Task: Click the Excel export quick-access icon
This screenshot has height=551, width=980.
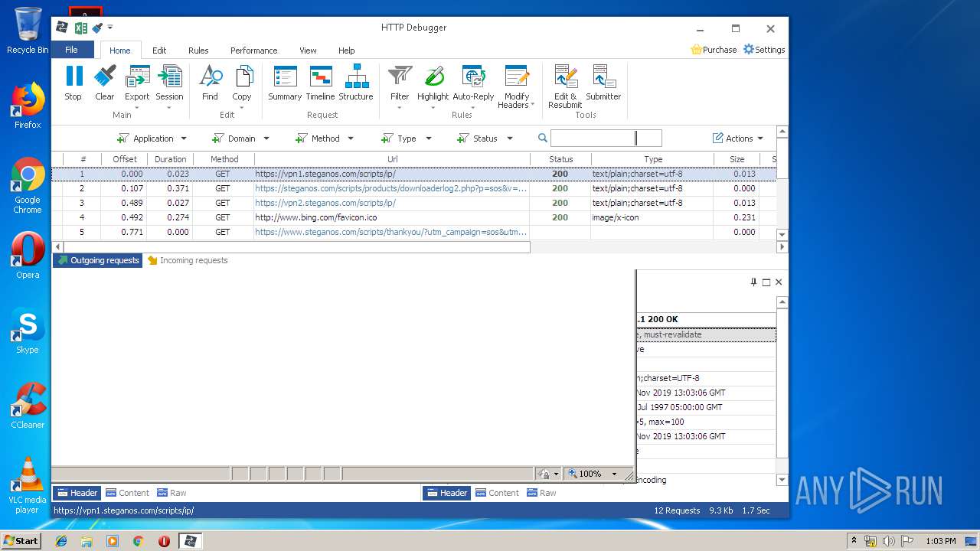Action: pyautogui.click(x=80, y=28)
